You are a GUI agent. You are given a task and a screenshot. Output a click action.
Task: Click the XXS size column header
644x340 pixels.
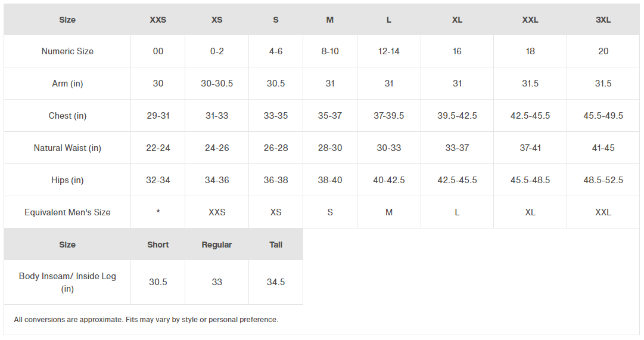tap(158, 20)
